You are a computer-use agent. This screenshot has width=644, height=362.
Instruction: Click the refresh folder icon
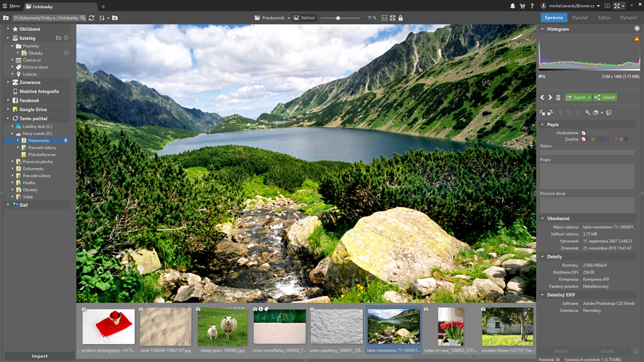(91, 18)
